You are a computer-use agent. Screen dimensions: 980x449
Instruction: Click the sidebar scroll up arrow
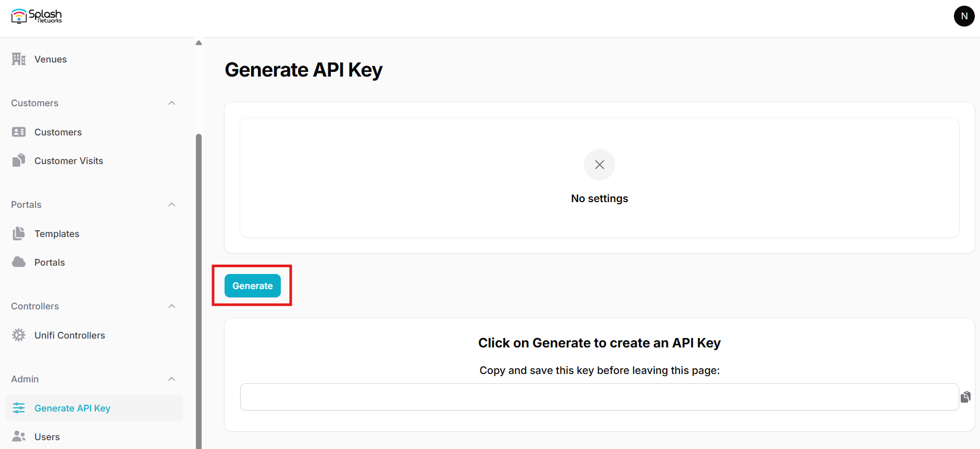[199, 43]
